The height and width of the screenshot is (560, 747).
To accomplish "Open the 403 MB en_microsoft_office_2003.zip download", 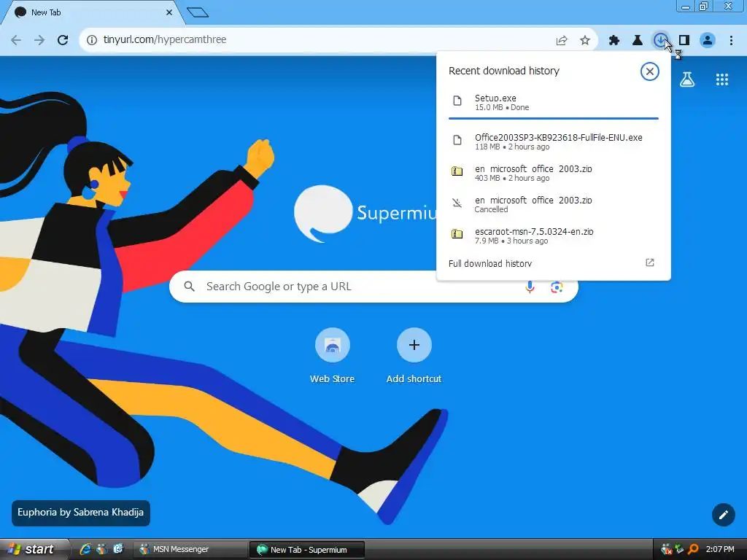I will pyautogui.click(x=553, y=173).
